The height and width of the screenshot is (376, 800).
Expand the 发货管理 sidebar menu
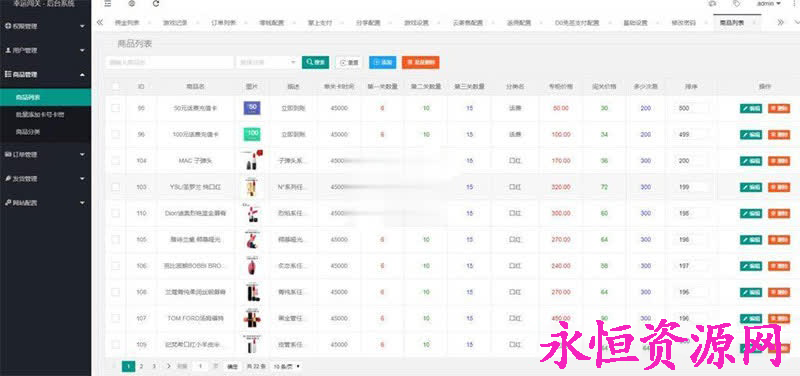click(45, 179)
